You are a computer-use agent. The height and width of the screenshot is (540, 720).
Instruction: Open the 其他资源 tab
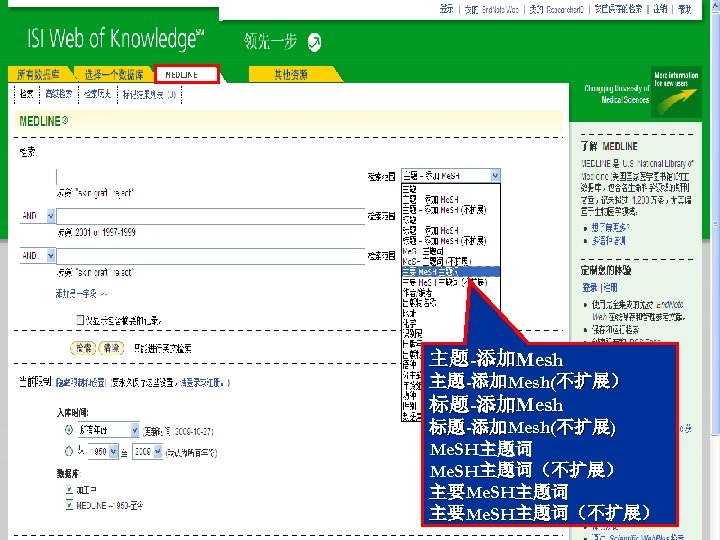click(291, 74)
